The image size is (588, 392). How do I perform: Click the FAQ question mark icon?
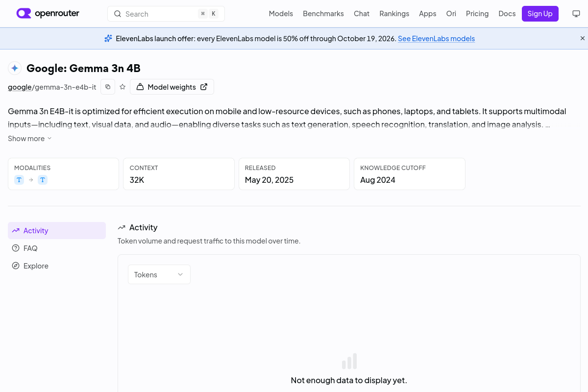[x=16, y=248]
